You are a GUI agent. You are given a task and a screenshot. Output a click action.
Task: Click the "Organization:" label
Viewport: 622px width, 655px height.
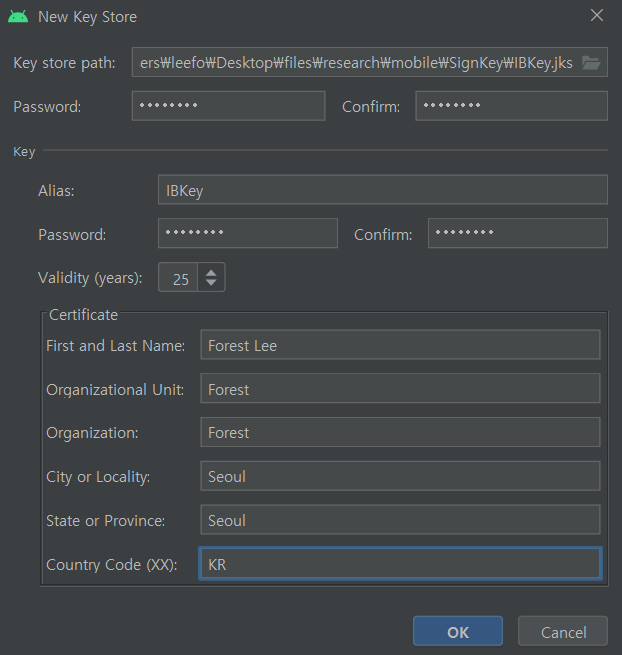[92, 433]
